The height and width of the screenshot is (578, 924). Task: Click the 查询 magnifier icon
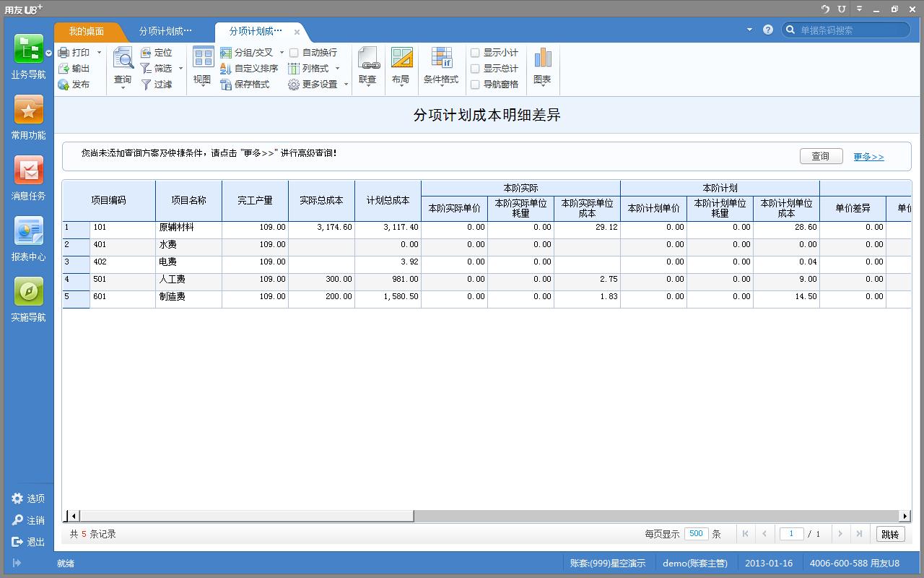click(123, 59)
